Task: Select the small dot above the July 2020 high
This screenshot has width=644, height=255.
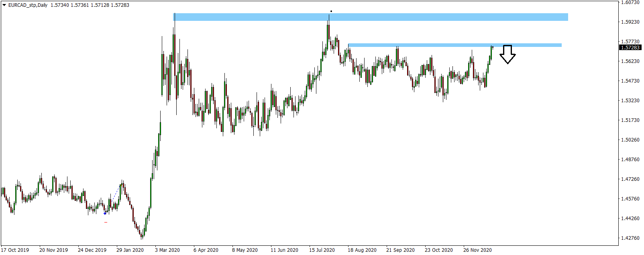Action: click(x=331, y=11)
